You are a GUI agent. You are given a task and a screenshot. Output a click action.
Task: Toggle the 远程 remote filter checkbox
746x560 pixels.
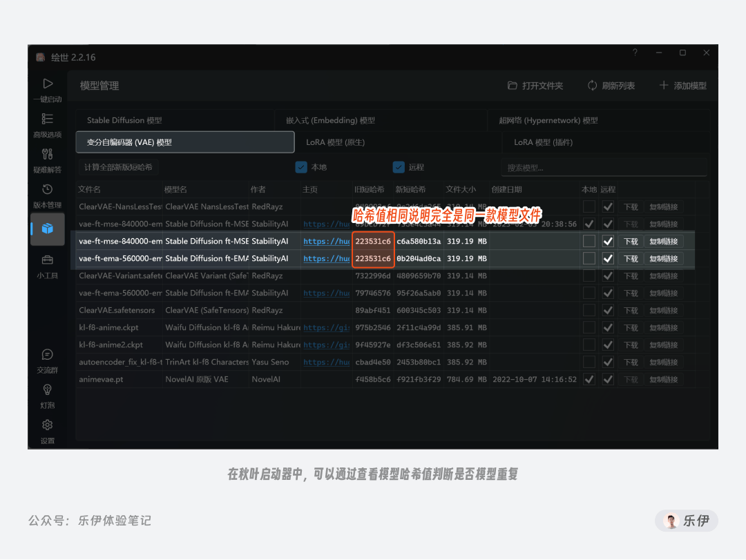click(399, 167)
